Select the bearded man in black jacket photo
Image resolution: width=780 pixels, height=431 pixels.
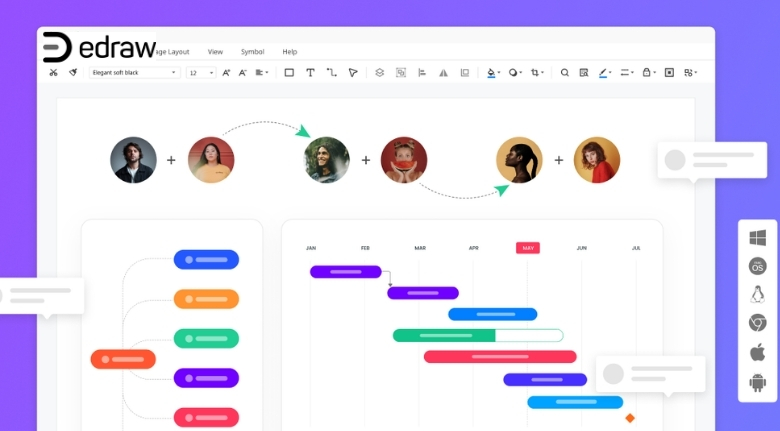pyautogui.click(x=133, y=160)
